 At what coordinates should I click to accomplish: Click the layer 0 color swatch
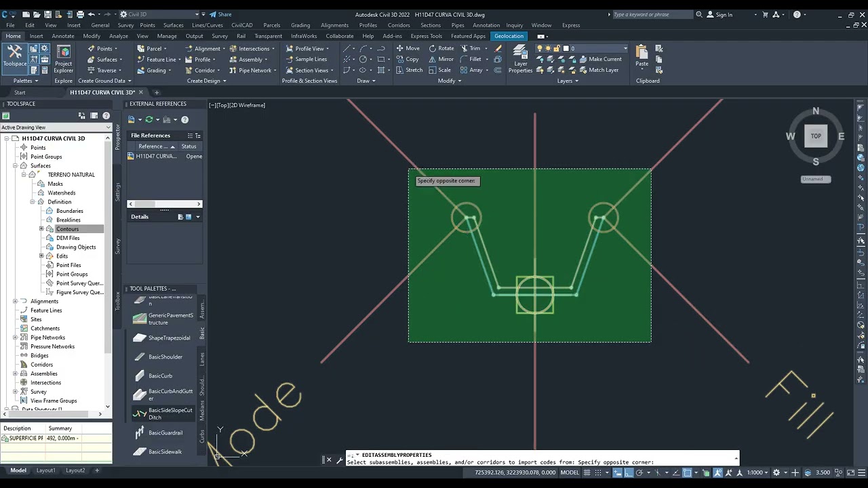point(566,48)
